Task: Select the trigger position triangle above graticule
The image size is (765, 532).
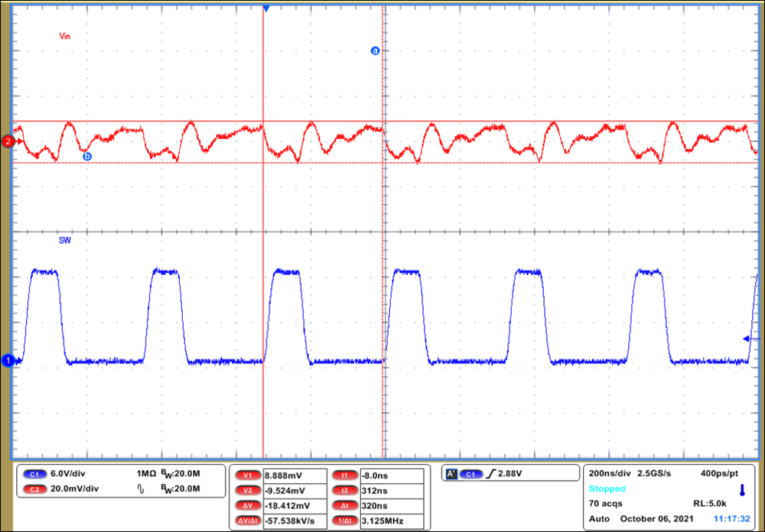Action: 265,8
